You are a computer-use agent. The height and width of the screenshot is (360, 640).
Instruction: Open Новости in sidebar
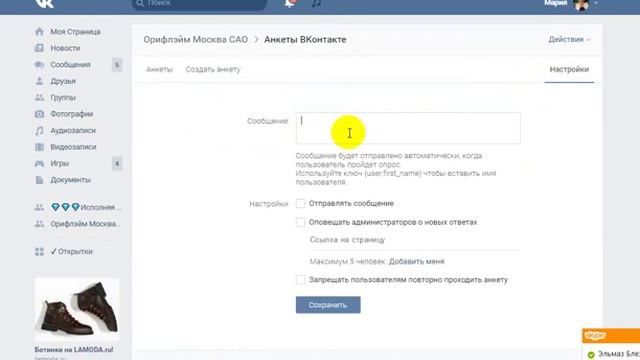tap(65, 48)
